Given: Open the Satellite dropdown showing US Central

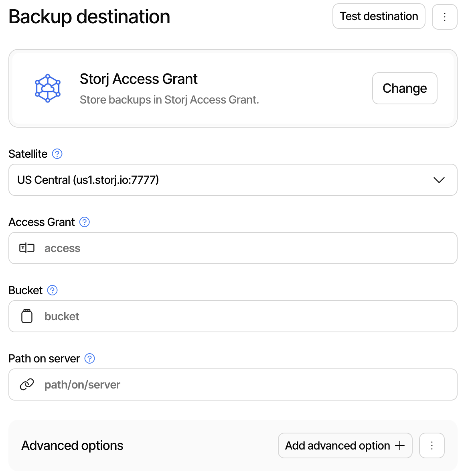Looking at the screenshot, I should point(233,180).
